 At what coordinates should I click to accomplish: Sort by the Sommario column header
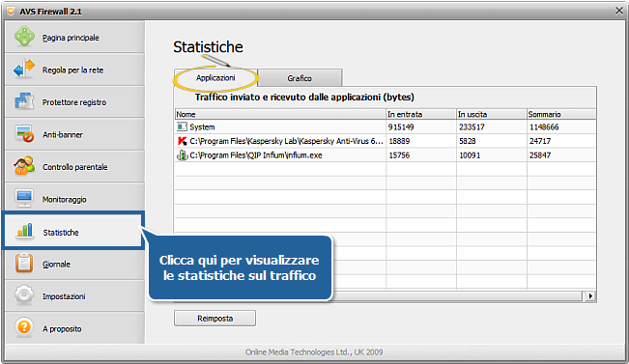[x=561, y=114]
